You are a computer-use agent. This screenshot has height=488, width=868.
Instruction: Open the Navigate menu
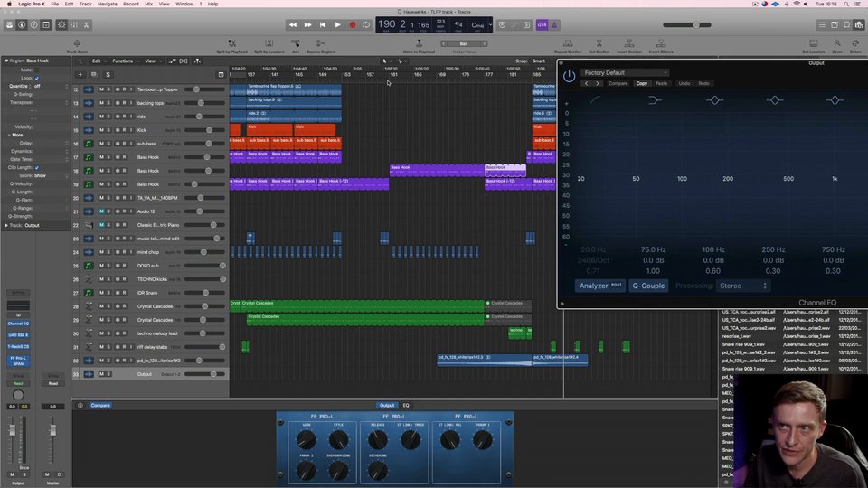tap(108, 4)
